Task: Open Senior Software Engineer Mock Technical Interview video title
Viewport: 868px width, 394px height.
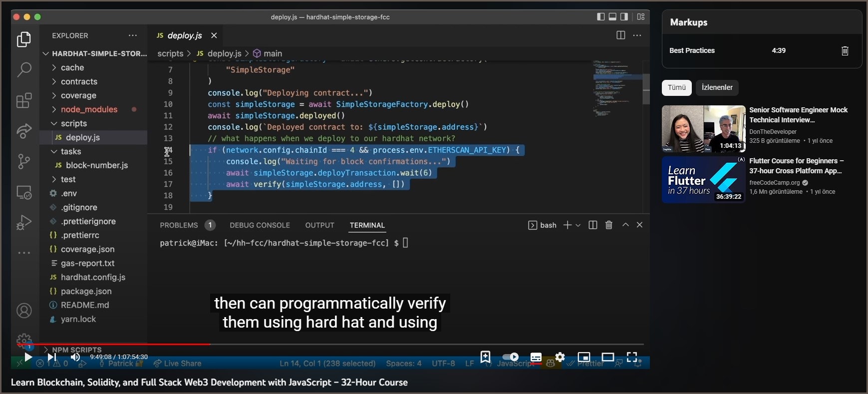Action: (x=798, y=115)
